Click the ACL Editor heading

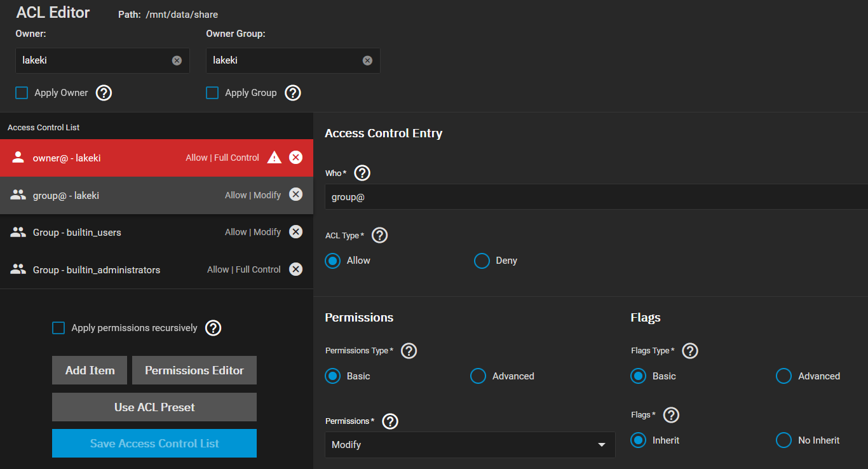[53, 12]
